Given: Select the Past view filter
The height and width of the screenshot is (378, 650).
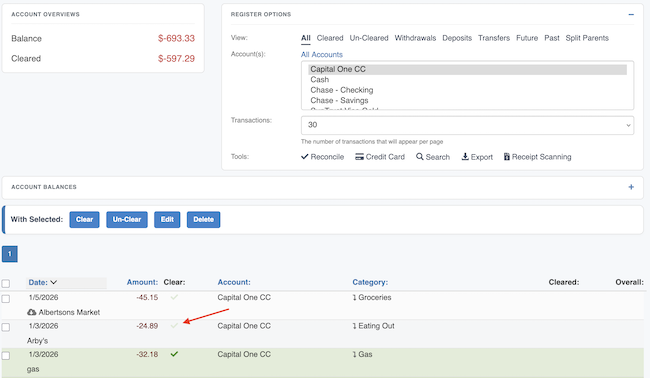Looking at the screenshot, I should [x=552, y=38].
